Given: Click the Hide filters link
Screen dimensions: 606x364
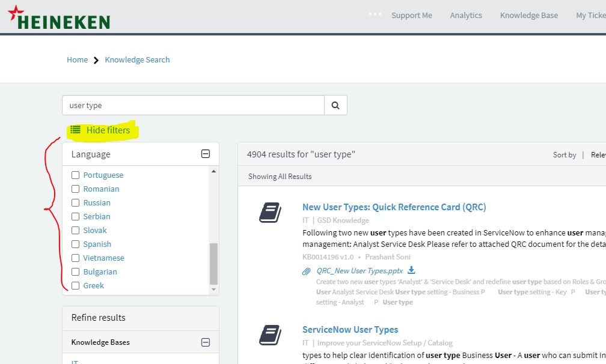Looking at the screenshot, I should [108, 130].
